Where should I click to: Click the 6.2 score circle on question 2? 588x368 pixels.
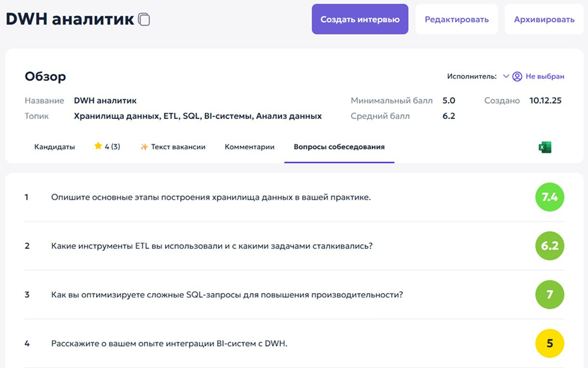point(549,246)
